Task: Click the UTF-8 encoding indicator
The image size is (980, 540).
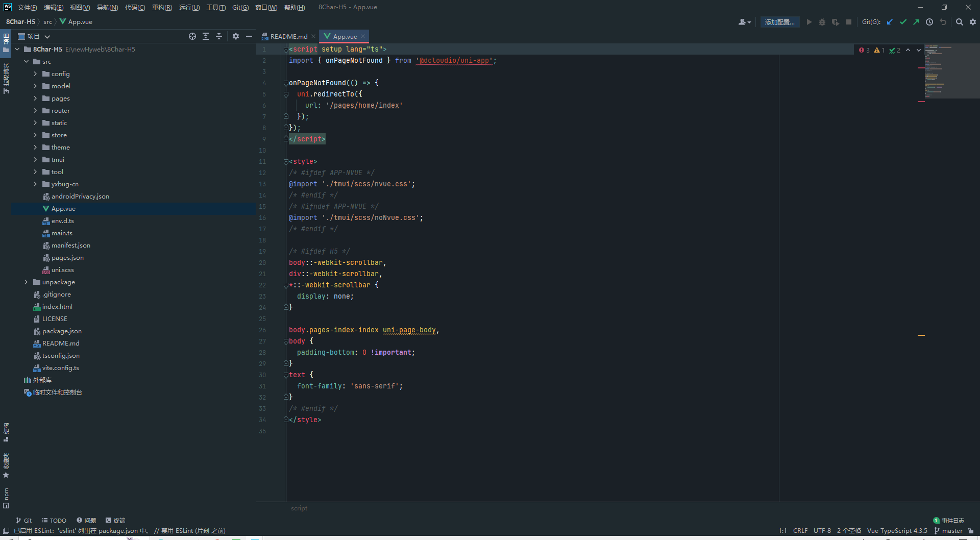Action: pos(822,531)
